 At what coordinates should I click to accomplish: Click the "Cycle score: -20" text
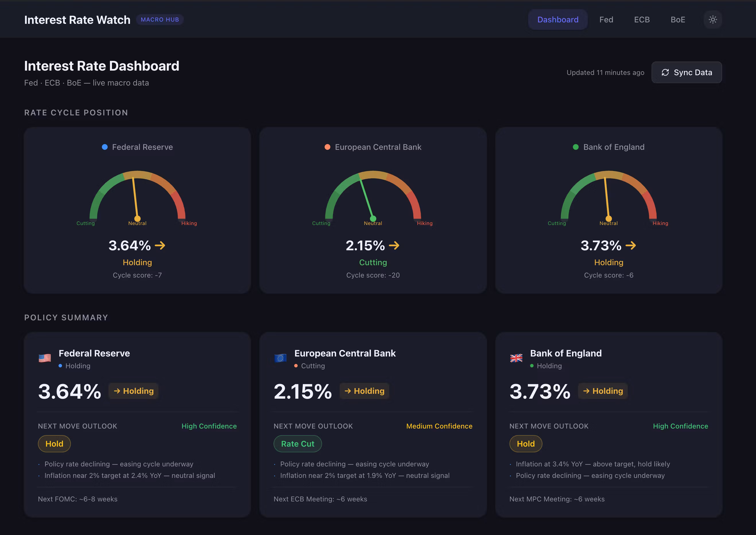pyautogui.click(x=373, y=275)
